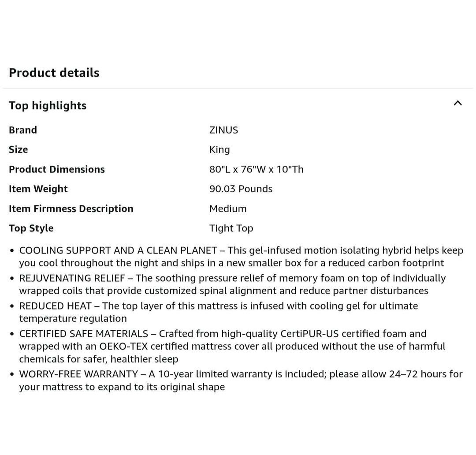
Task: Click the Reduced Heat bullet text
Action: [x=219, y=312]
